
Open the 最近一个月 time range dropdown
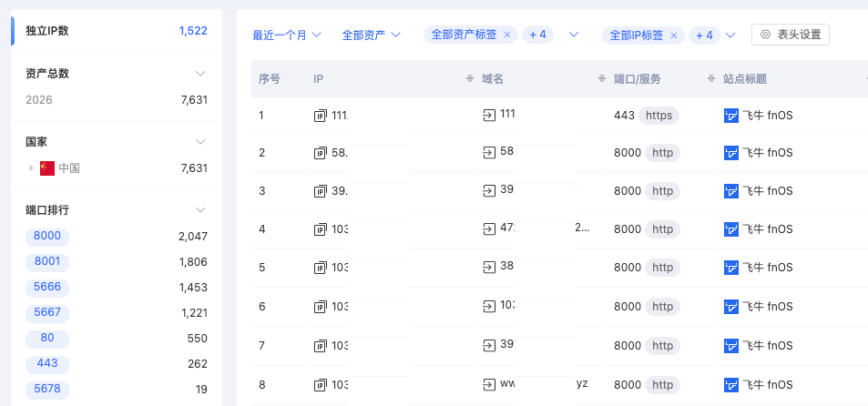tap(287, 35)
